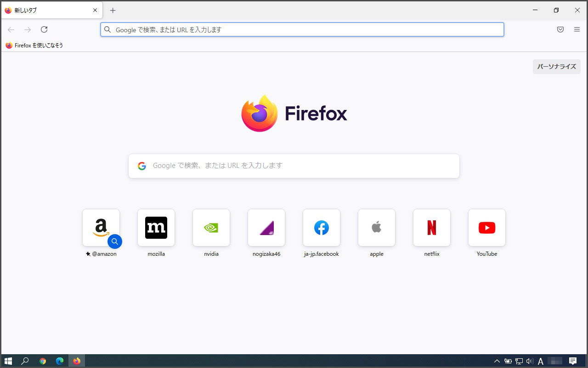Open the YouTube shortcut tile
The height and width of the screenshot is (368, 588).
[x=487, y=228]
